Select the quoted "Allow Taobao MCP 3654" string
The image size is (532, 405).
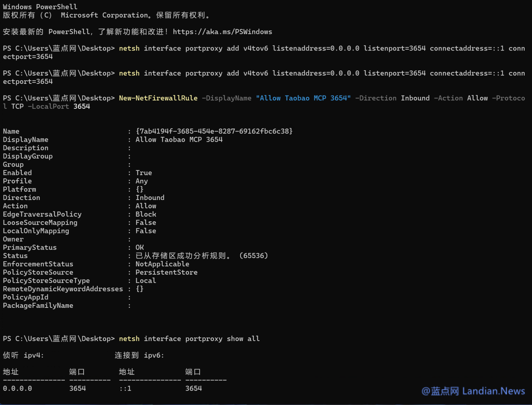(x=303, y=98)
